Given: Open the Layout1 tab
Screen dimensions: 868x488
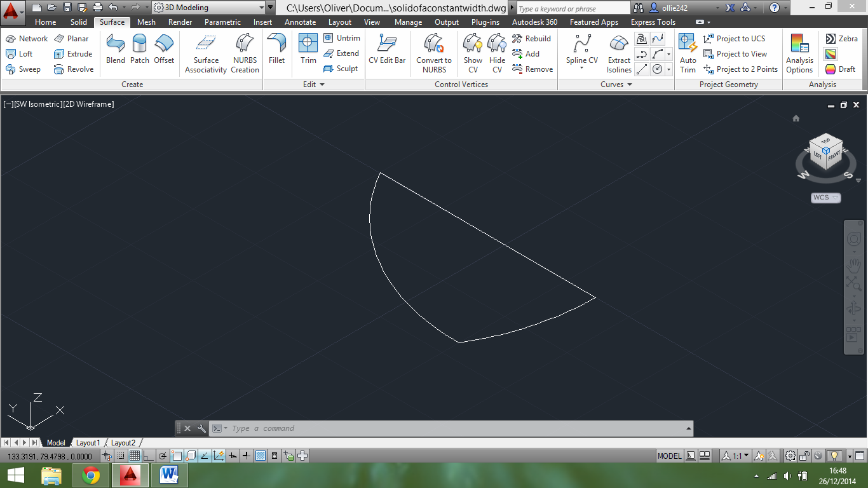Looking at the screenshot, I should [88, 443].
